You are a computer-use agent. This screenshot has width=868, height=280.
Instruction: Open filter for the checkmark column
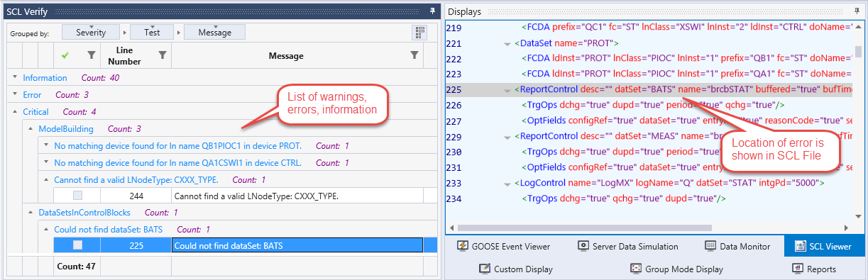[x=91, y=55]
